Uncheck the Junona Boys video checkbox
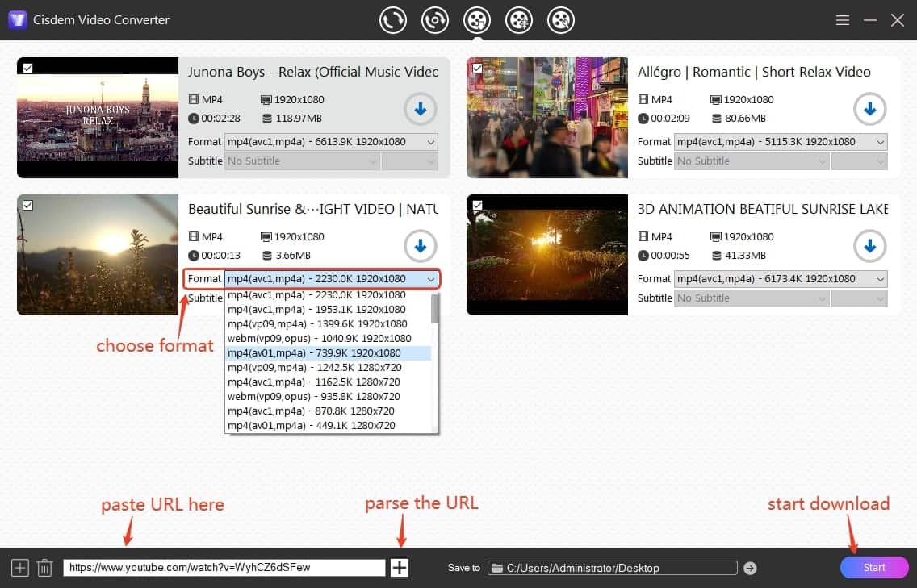 click(27, 68)
